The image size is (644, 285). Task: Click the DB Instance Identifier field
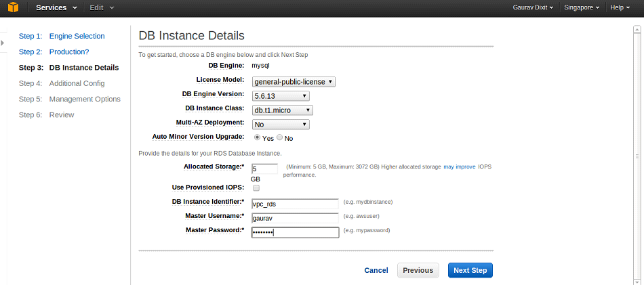295,204
